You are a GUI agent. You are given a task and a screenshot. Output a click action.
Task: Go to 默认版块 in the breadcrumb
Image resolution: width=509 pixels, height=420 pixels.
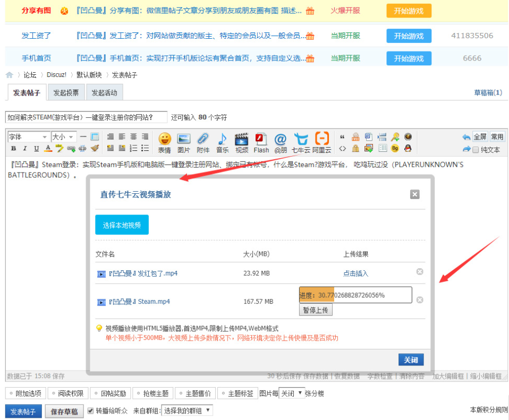click(89, 75)
